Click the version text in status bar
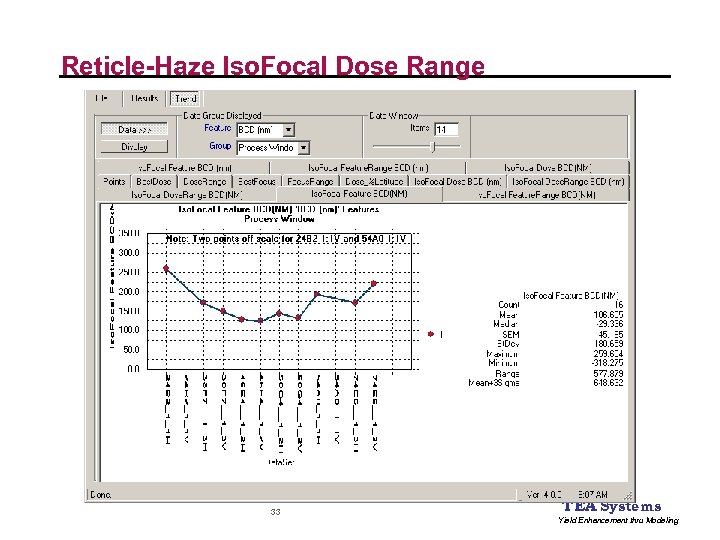This screenshot has width=720, height=540. tap(544, 495)
